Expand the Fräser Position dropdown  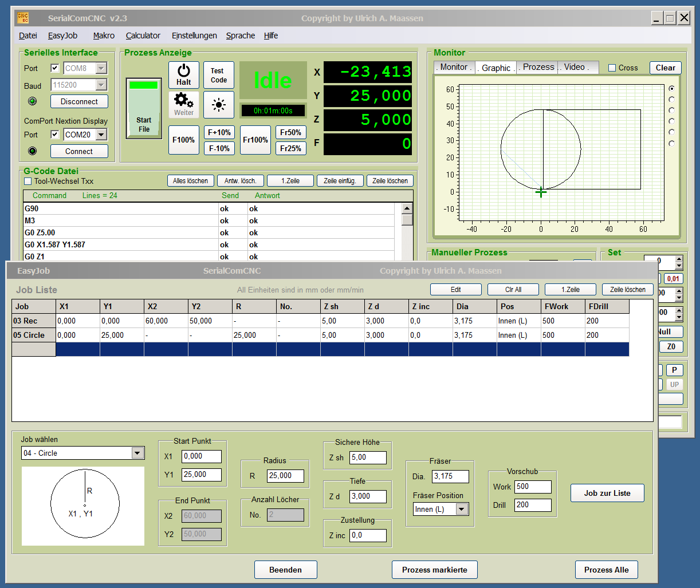pos(462,510)
